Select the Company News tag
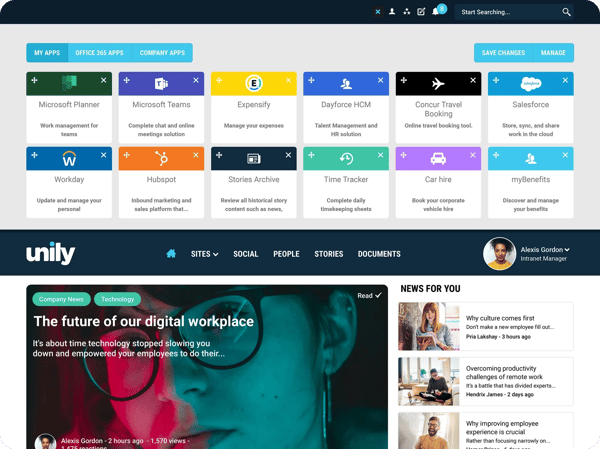Viewport: 600px width, 449px height. pos(61,299)
